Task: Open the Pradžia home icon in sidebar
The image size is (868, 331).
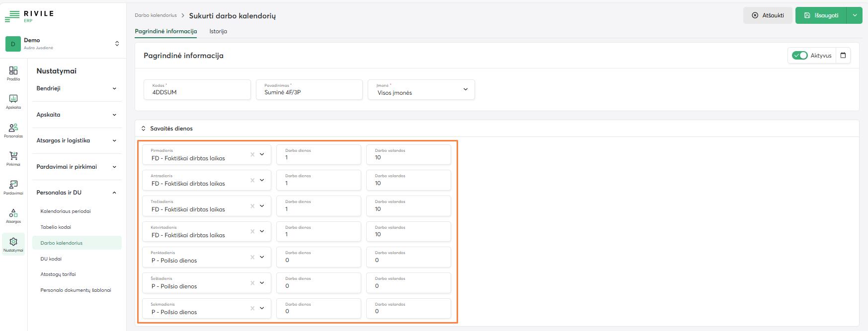Action: click(13, 73)
